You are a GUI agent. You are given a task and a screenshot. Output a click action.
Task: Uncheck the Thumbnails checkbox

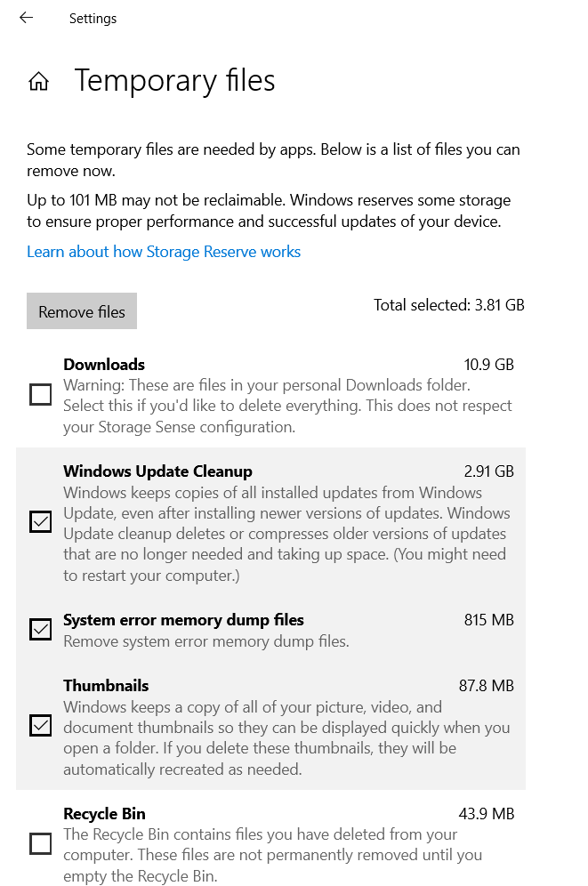tap(40, 726)
